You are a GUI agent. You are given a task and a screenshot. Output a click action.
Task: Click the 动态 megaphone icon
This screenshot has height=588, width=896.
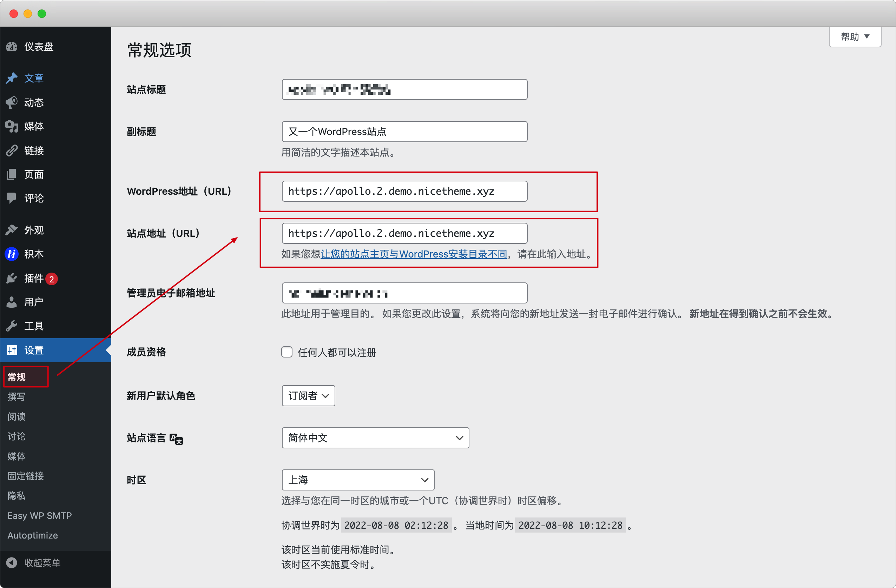tap(12, 102)
